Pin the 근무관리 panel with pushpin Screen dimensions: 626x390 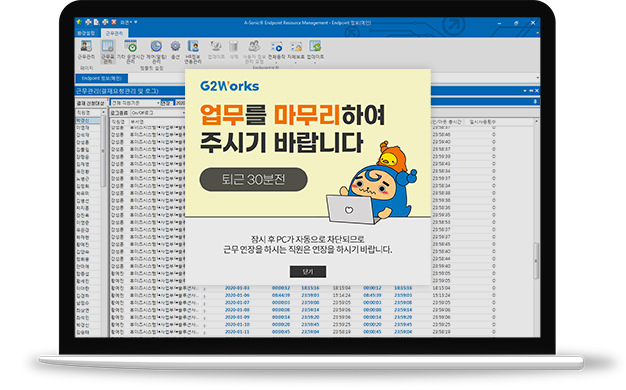(531, 91)
